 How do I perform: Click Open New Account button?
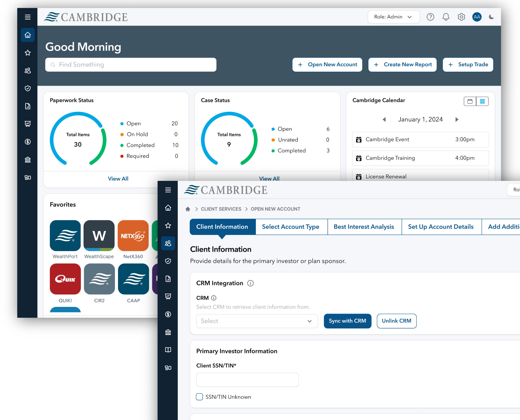[327, 65]
